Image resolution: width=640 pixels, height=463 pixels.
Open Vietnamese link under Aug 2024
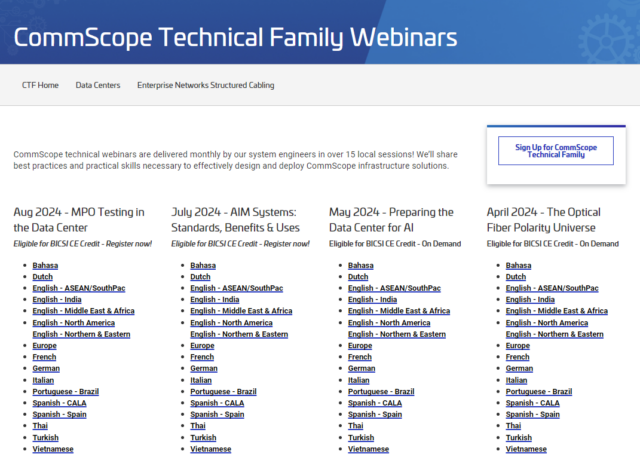pos(53,449)
